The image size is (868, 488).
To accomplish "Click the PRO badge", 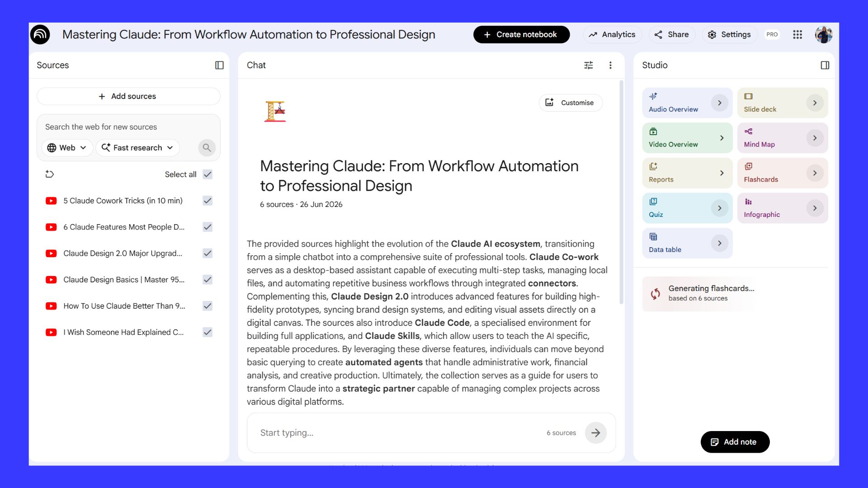I will point(772,34).
